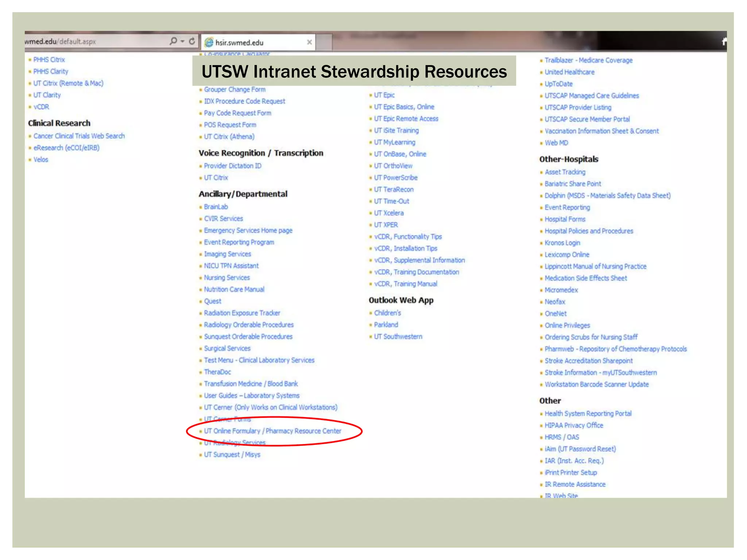This screenshot has height=560, width=747.
Task: Open POS Request Form link
Action: point(230,125)
